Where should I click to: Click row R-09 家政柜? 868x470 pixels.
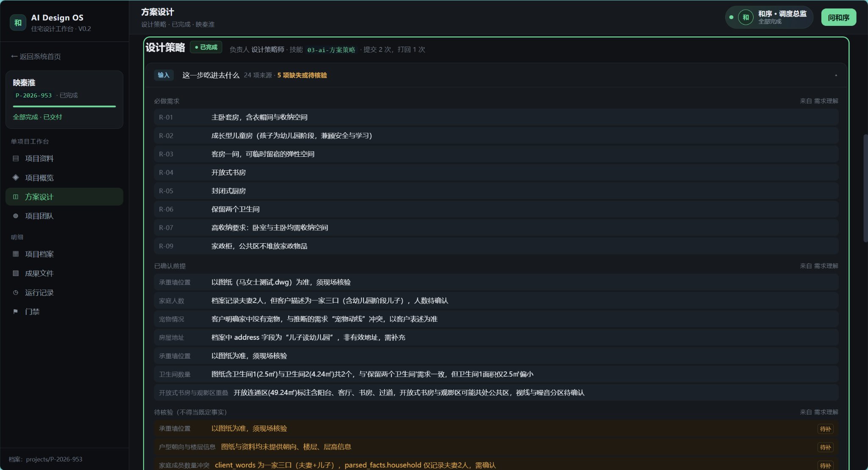pyautogui.click(x=496, y=246)
